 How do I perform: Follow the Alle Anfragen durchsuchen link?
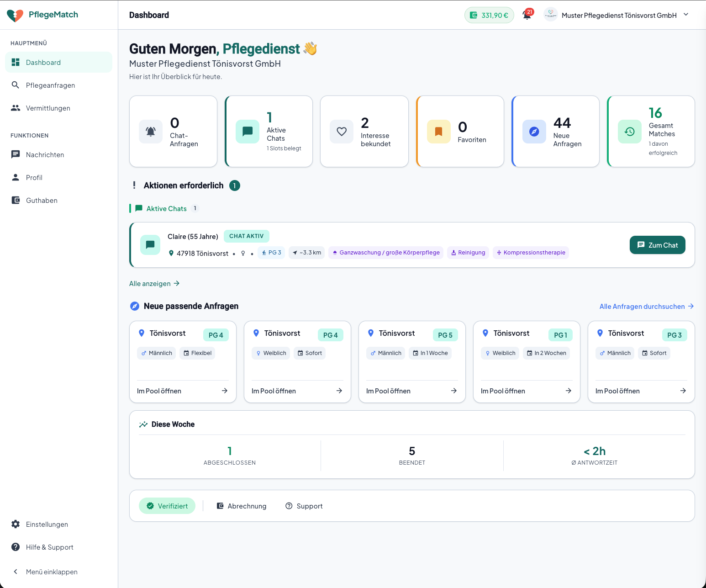(646, 307)
